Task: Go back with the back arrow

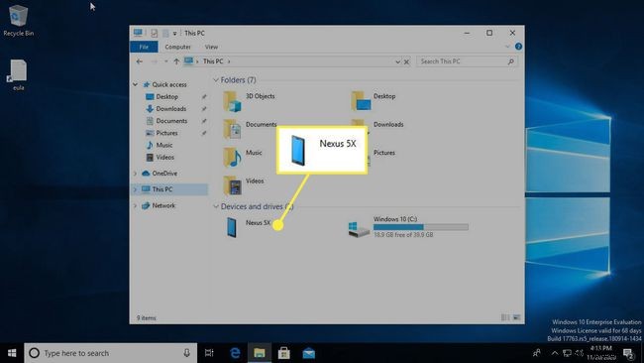Action: click(x=140, y=61)
